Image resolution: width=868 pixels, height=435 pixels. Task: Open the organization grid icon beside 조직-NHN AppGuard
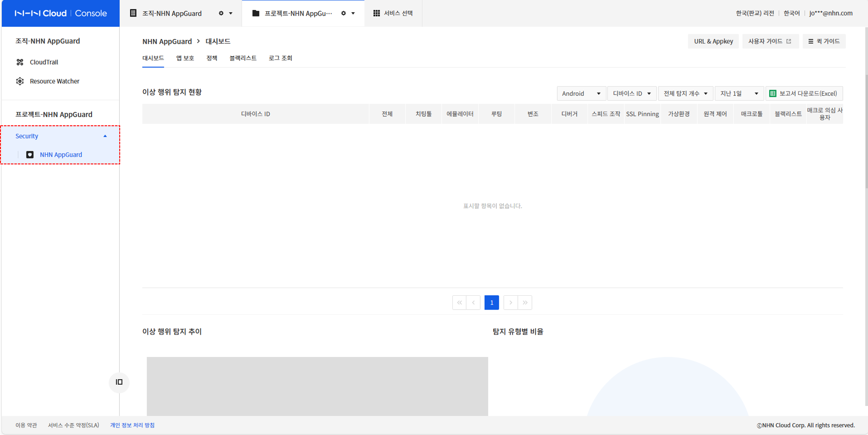click(x=133, y=13)
